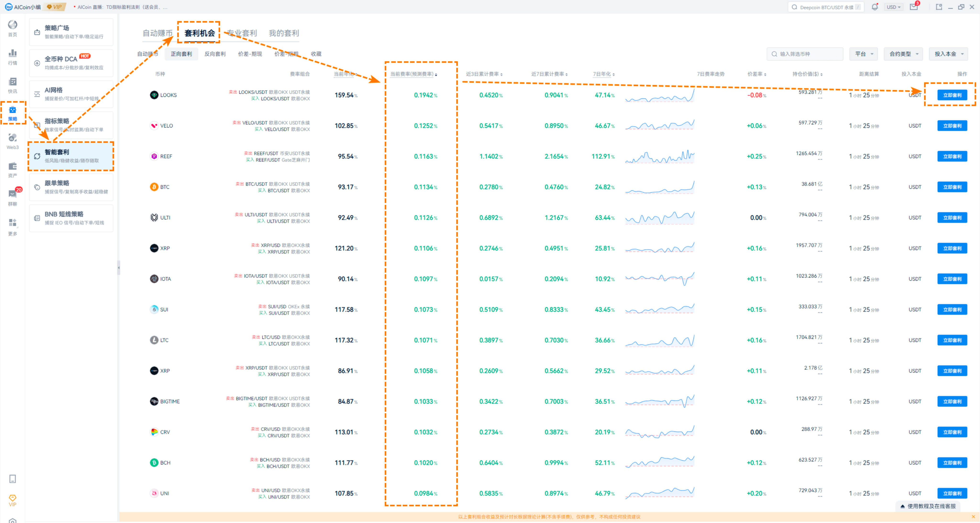Sort by 持仓价值($) column
980x523 pixels.
[807, 74]
